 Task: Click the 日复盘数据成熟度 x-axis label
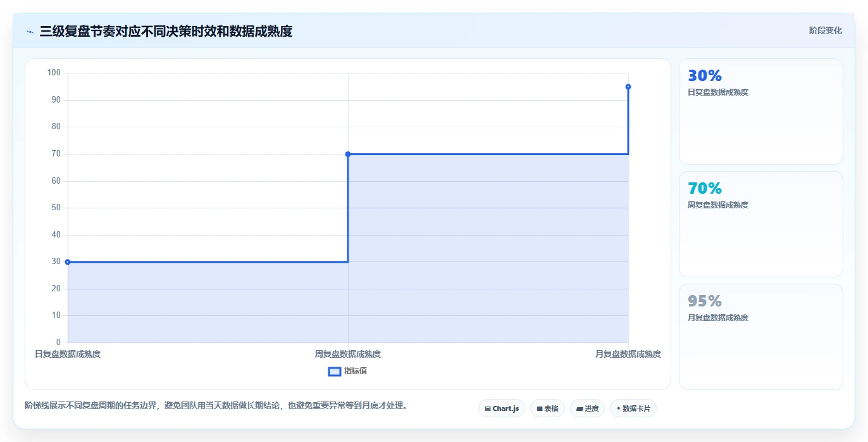pos(68,354)
